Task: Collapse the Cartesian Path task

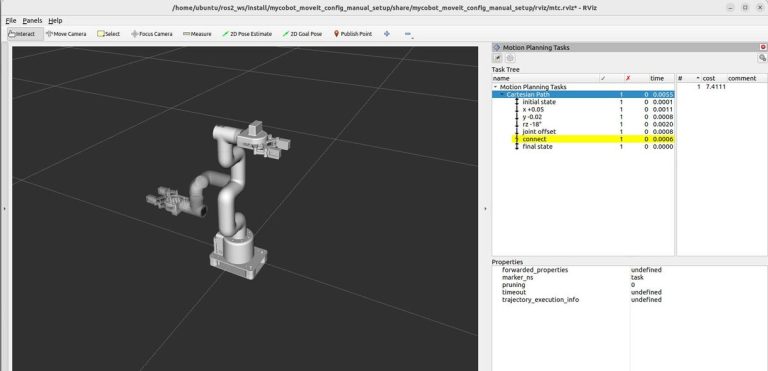Action: point(502,94)
